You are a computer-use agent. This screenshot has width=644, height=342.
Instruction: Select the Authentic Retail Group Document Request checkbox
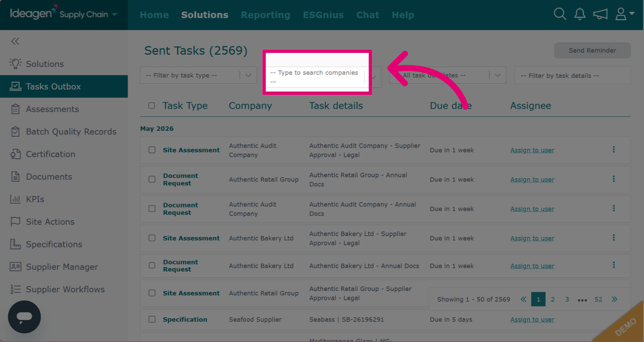152,179
